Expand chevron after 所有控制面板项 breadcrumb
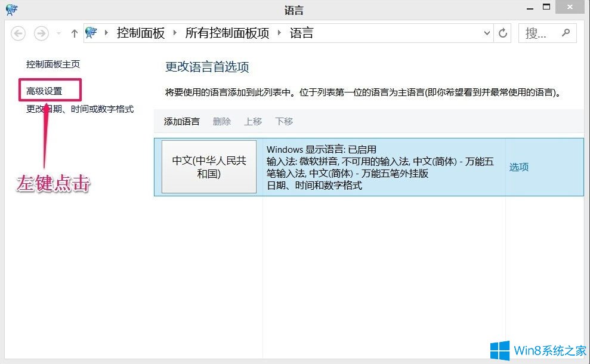 (279, 33)
